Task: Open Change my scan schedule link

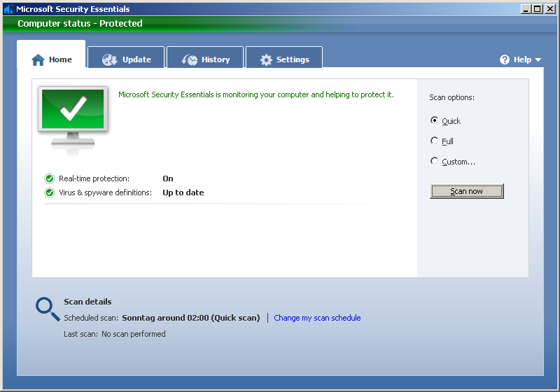Action: point(317,318)
